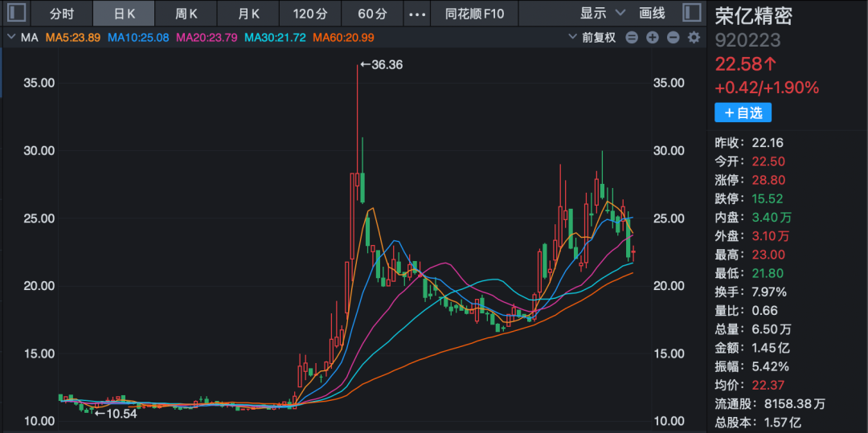The width and height of the screenshot is (868, 433).
Task: Select the 月K monthly chart tab
Action: coord(249,14)
